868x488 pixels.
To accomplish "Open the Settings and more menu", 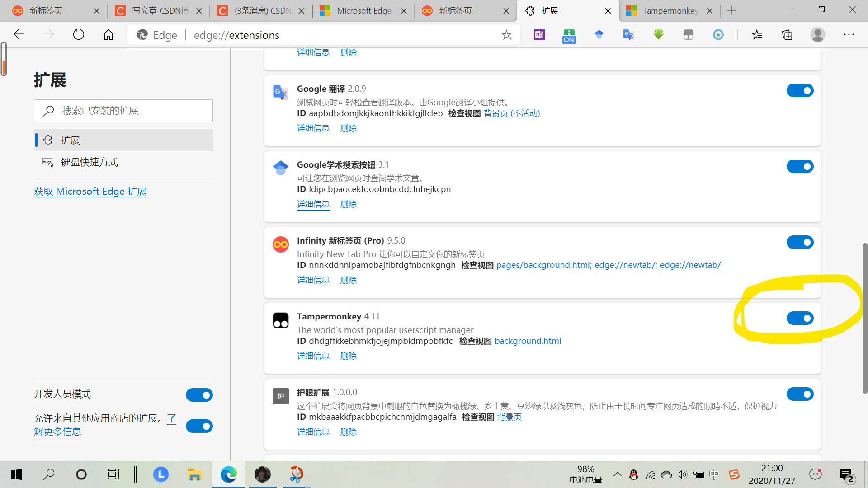I will point(849,35).
